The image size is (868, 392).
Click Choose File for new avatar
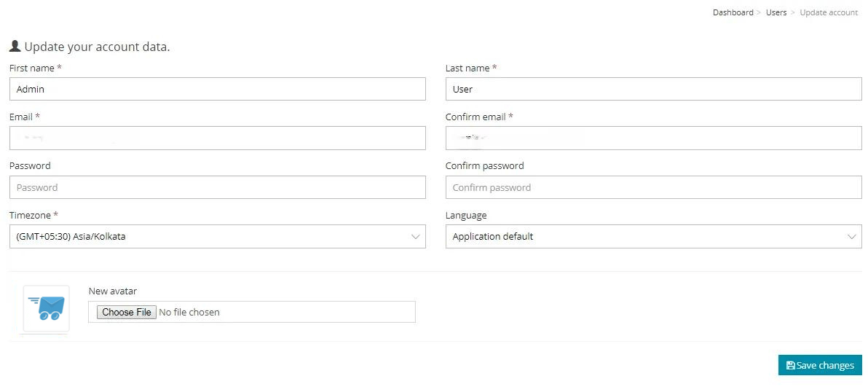pos(127,312)
